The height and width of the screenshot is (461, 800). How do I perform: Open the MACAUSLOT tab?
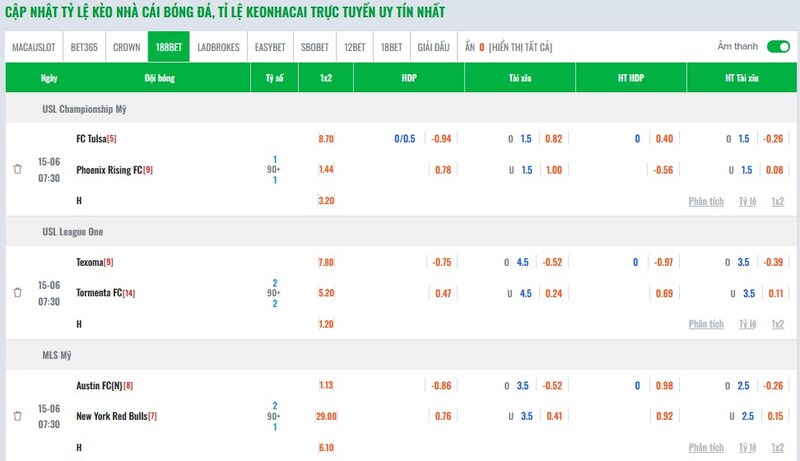(x=34, y=47)
